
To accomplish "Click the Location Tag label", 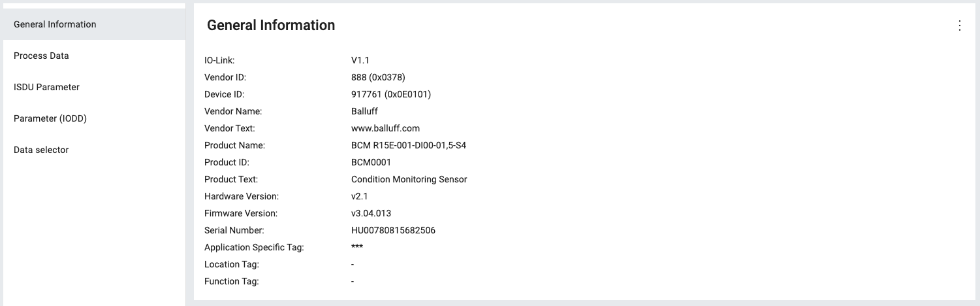I will (x=232, y=264).
